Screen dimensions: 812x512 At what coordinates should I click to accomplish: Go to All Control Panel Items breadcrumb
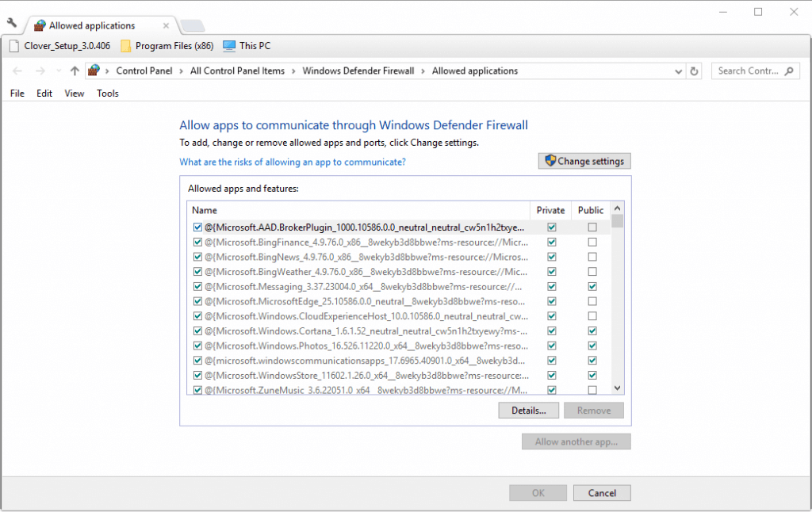pyautogui.click(x=237, y=71)
